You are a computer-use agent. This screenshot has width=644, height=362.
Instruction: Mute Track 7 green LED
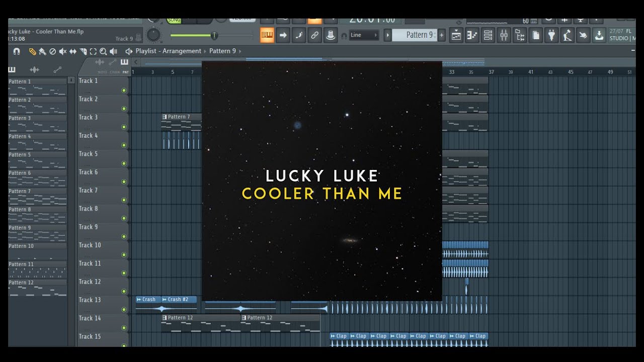pyautogui.click(x=124, y=200)
